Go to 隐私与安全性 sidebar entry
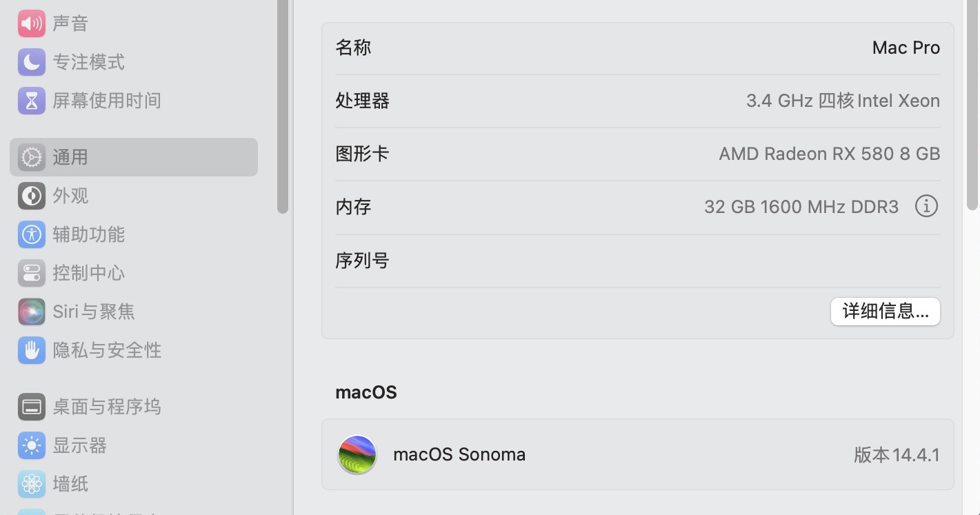The image size is (980, 515). (107, 350)
